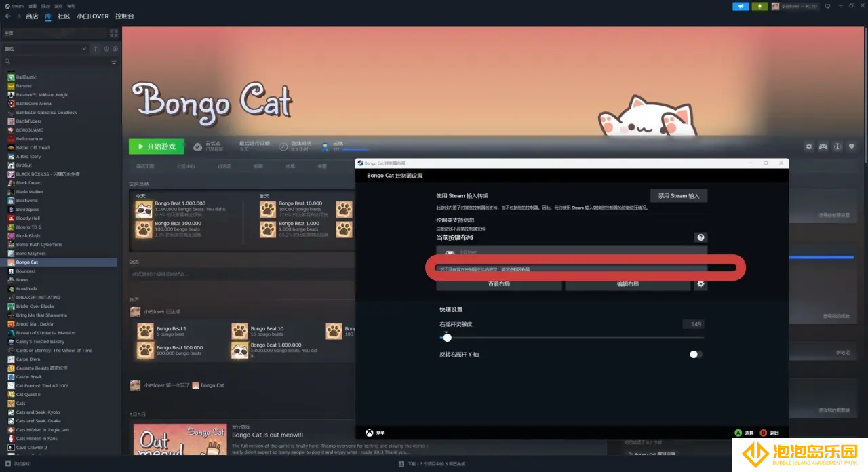The width and height of the screenshot is (868, 472).
Task: Open Steam announcements megaphone button
Action: [x=741, y=6]
